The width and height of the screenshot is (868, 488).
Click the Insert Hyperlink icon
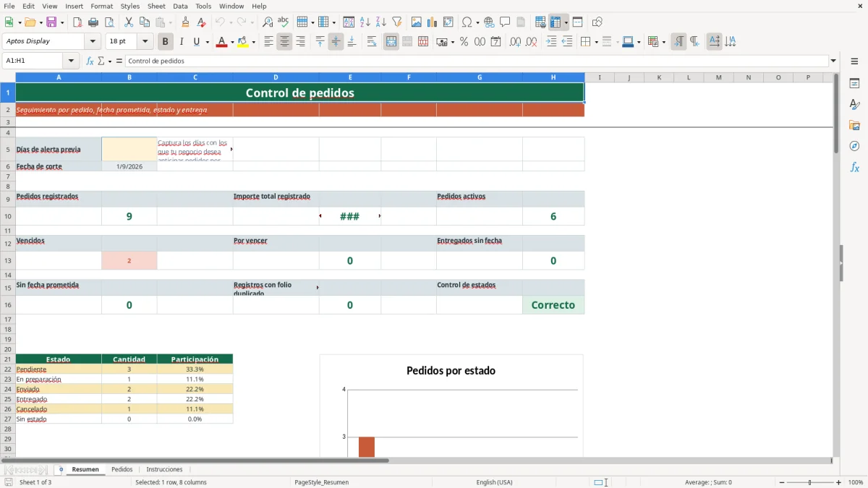(x=489, y=22)
